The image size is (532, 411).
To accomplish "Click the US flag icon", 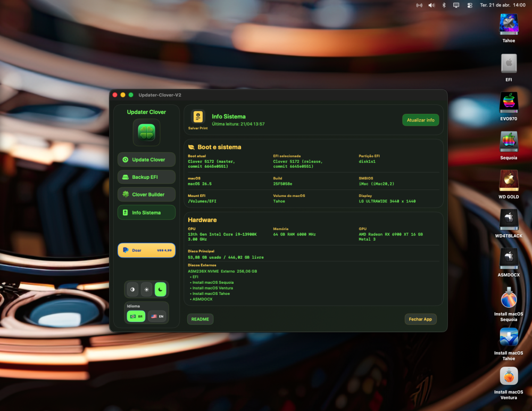I will point(154,316).
